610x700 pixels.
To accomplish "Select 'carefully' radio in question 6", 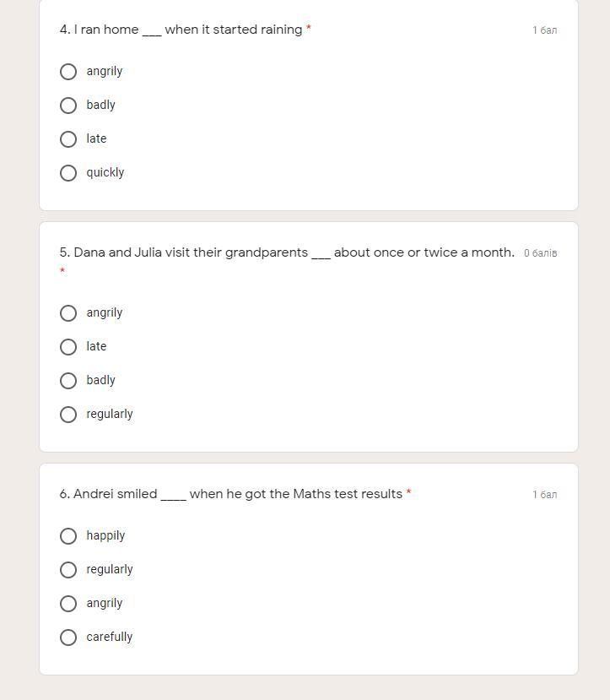I will tap(68, 638).
